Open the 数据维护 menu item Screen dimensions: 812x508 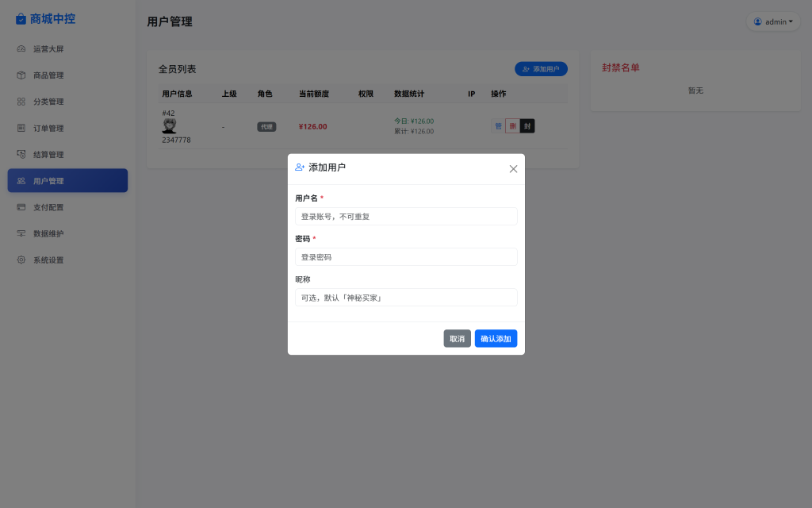67,233
